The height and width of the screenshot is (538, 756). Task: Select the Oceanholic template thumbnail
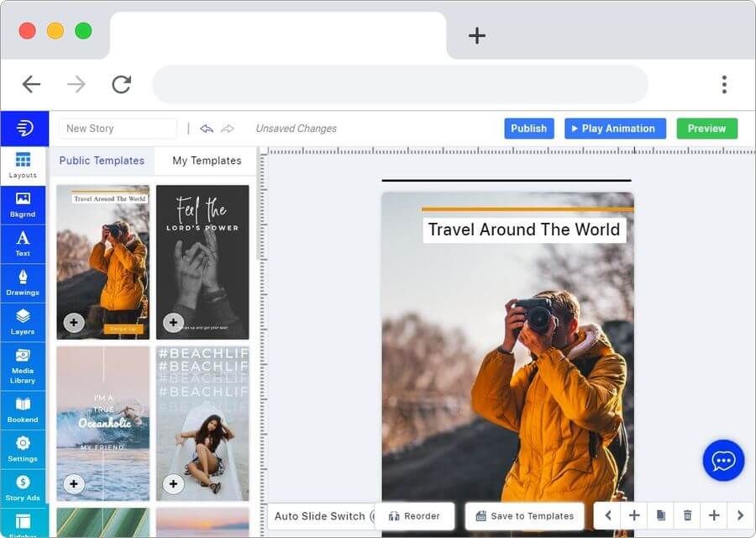[x=102, y=423]
